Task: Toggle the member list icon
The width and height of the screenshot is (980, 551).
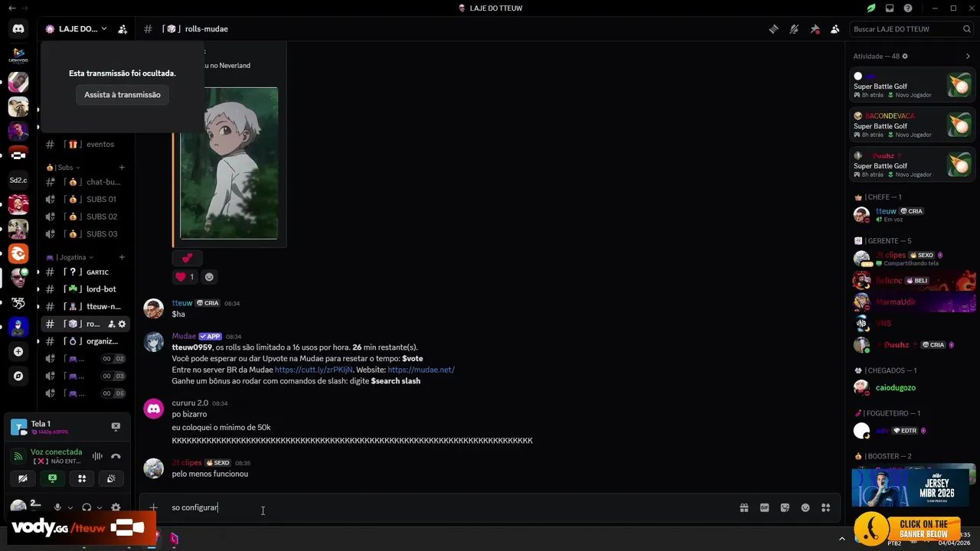Action: 835,29
